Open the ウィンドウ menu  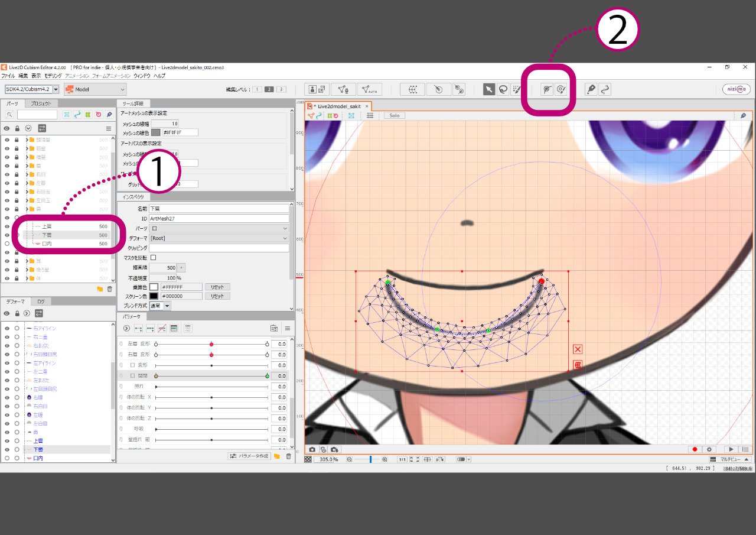(x=141, y=76)
